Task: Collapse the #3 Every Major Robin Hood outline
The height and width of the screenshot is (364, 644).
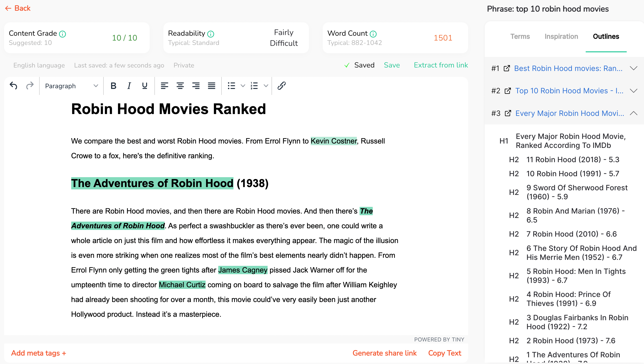Action: tap(633, 113)
